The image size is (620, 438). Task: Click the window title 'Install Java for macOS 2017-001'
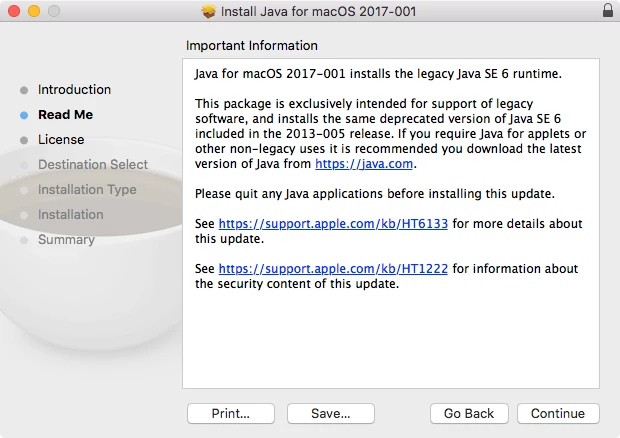(318, 11)
